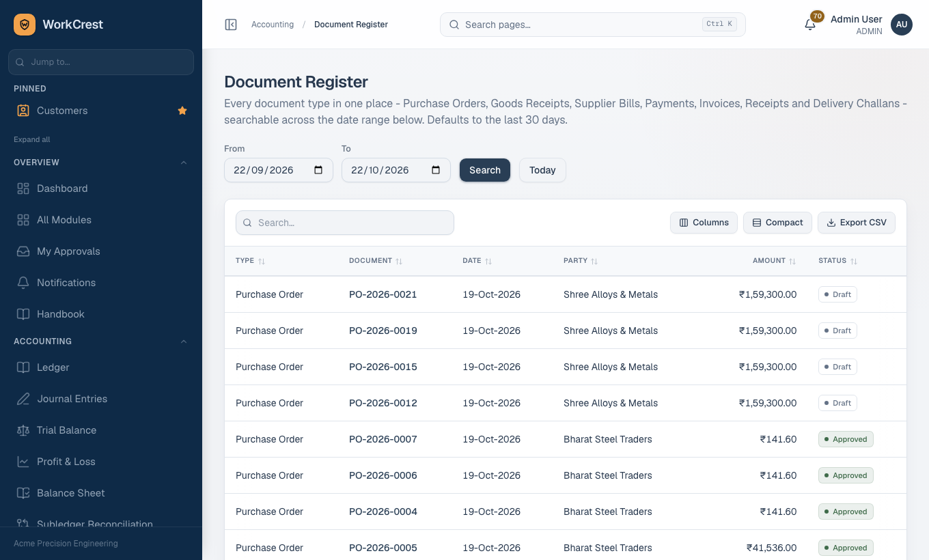Open document PO-2026-0015
This screenshot has height=560, width=929.
(383, 367)
